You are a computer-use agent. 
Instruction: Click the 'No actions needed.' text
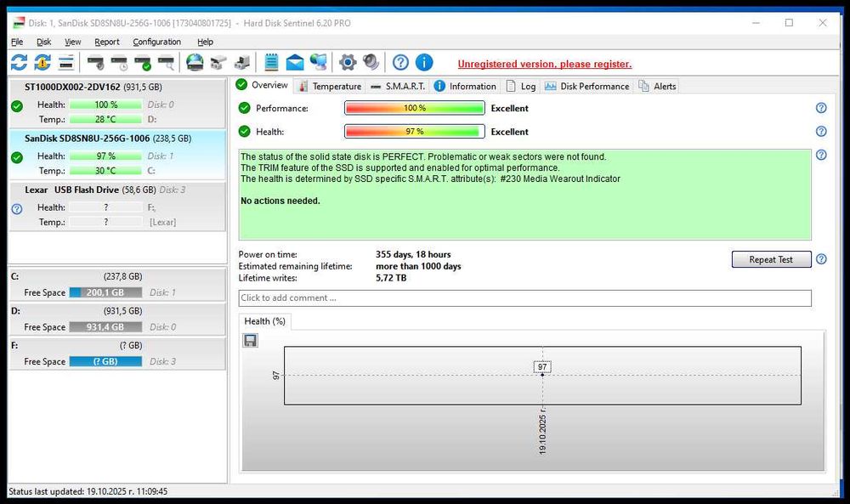pos(280,201)
